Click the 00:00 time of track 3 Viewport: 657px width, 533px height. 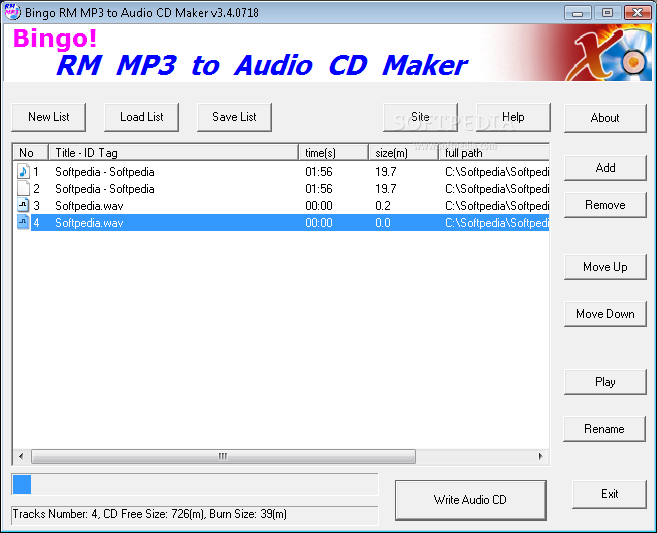point(319,206)
